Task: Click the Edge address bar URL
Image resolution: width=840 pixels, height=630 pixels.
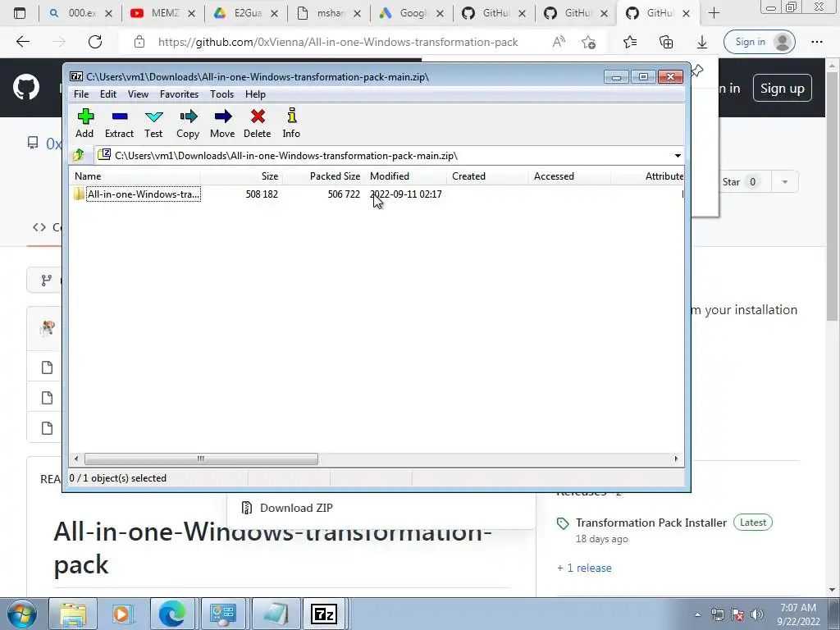Action: pos(338,42)
